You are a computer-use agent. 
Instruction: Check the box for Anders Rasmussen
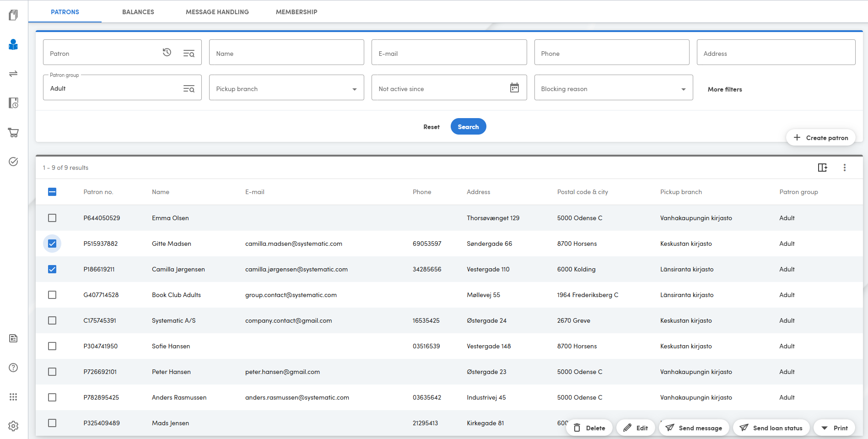tap(52, 397)
